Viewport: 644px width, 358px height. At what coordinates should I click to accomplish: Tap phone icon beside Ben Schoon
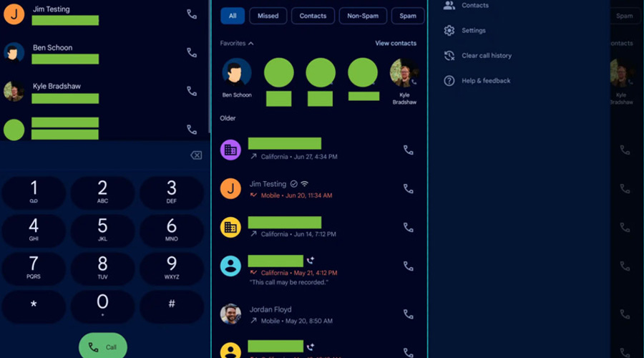[x=191, y=53]
